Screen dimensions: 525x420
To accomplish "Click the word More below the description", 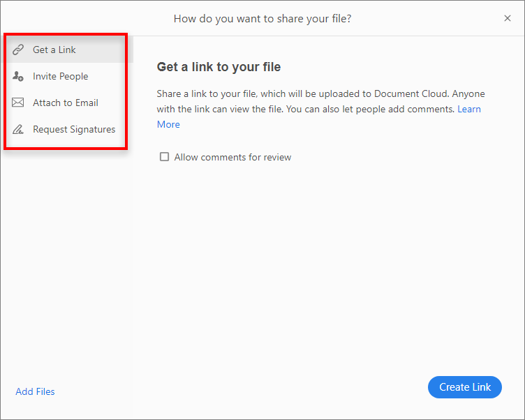I will 168,124.
